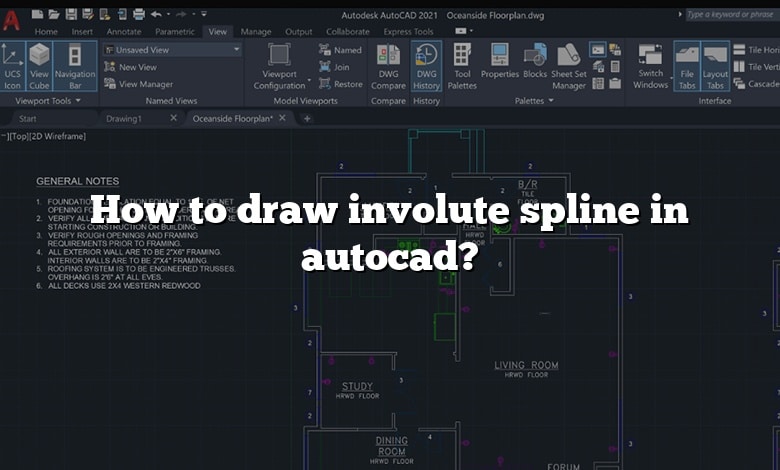Click the [Top] viewport view control

19,136
